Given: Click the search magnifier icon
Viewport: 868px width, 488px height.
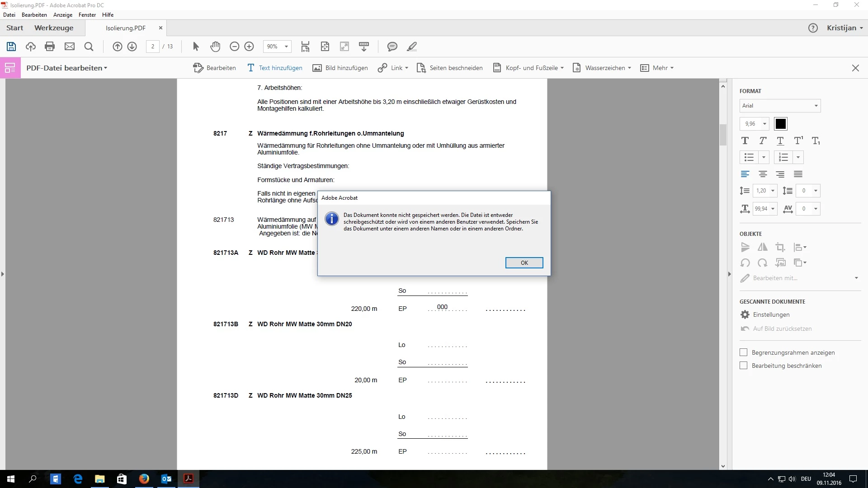Looking at the screenshot, I should click(x=89, y=47).
